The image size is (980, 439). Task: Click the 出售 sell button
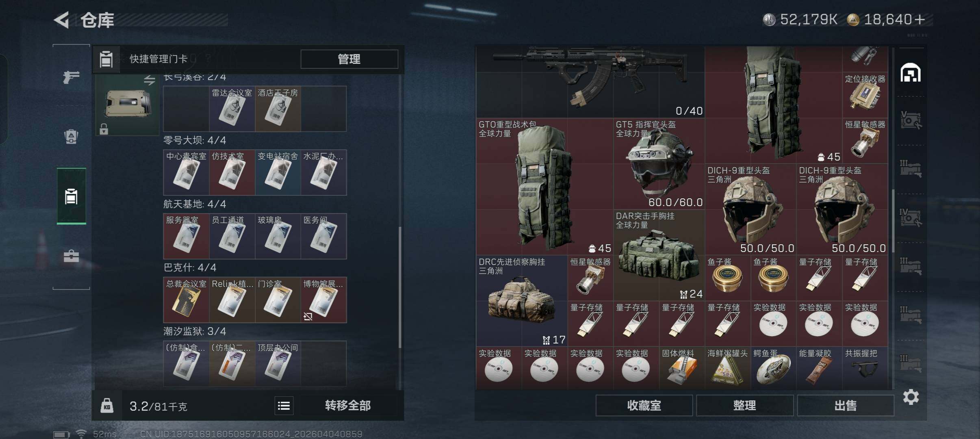(846, 405)
